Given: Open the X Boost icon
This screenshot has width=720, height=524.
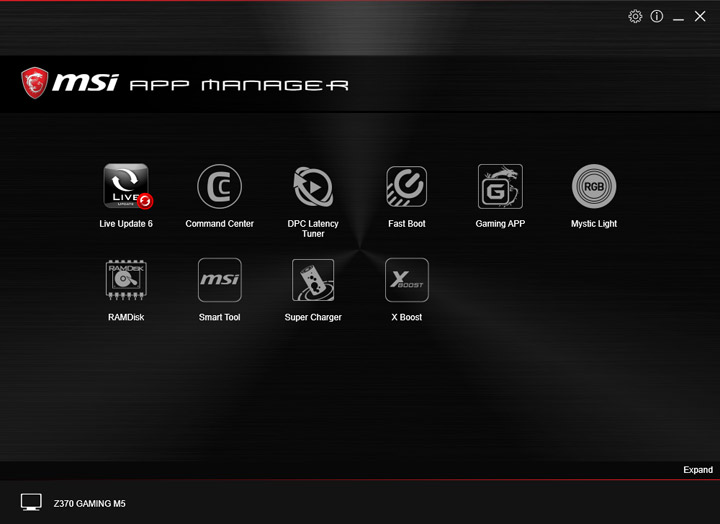Looking at the screenshot, I should coord(407,280).
